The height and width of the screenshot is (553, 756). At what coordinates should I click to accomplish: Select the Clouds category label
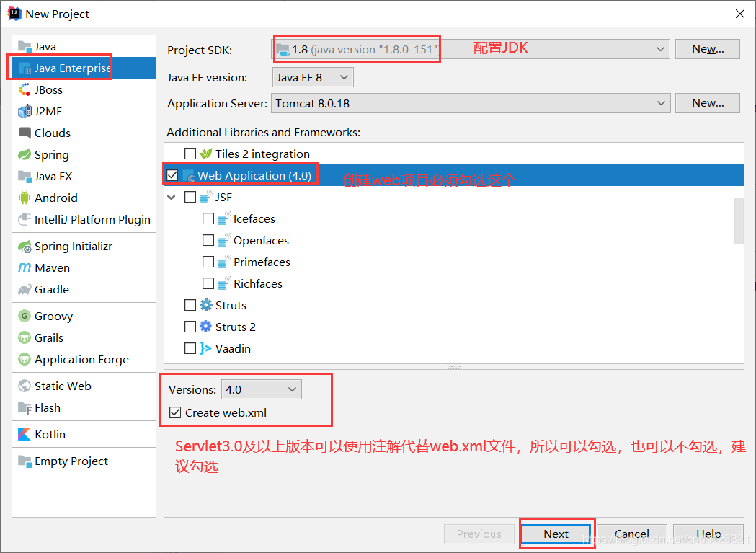point(53,133)
